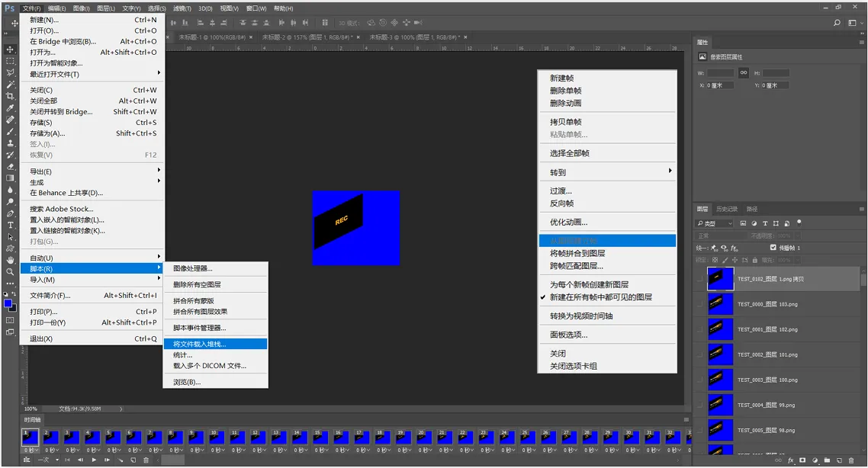868x468 pixels.
Task: Click the unify layer position icon
Action: [715, 248]
